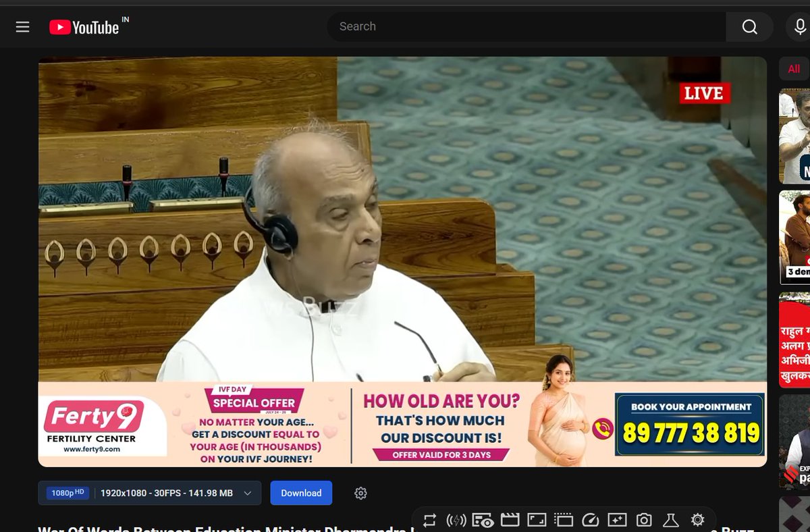
Task: Open the '3 dem' sidebar video thumbnail
Action: pos(794,238)
